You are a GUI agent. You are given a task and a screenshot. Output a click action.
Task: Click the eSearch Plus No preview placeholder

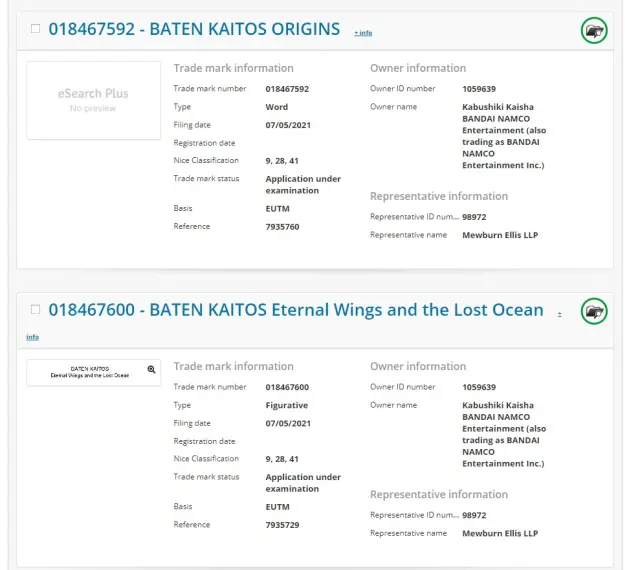[93, 100]
